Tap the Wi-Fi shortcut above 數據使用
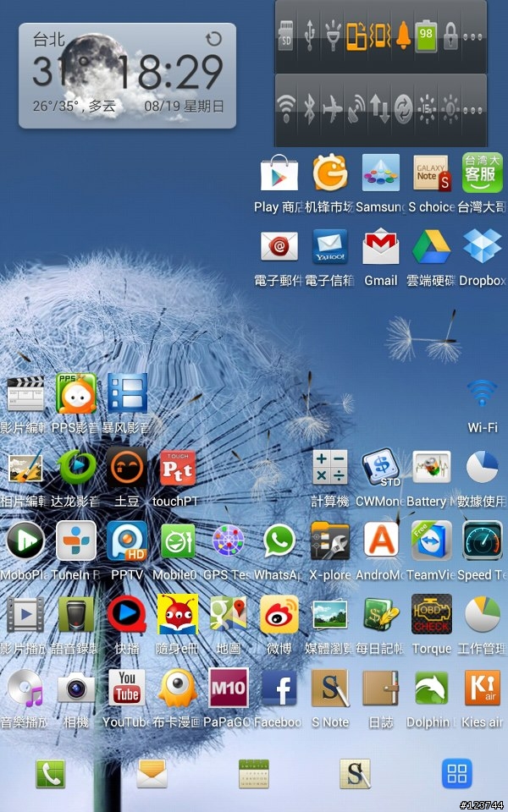Screen dimensions: 508x812 pyautogui.click(x=482, y=395)
